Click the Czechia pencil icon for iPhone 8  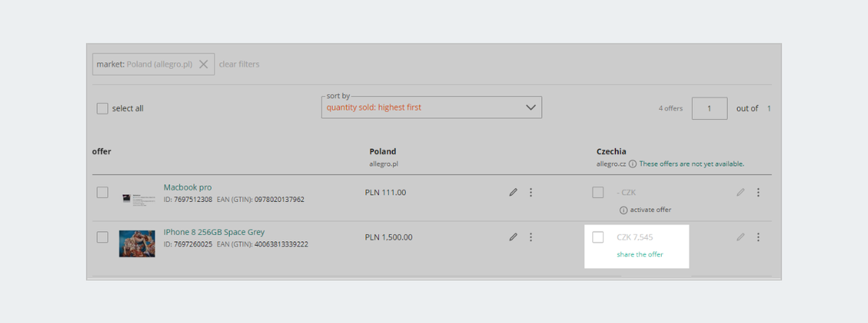point(741,237)
